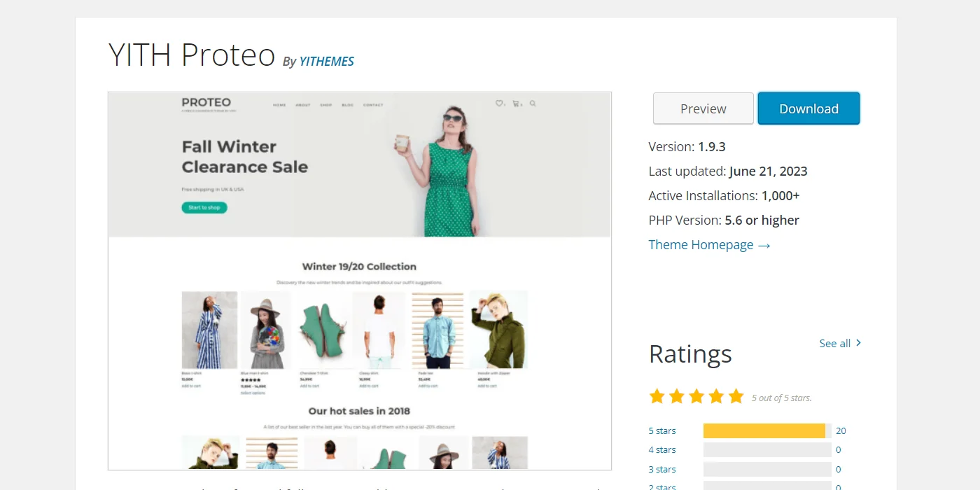Filter reviews by 5 stars link
Screen dimensions: 980x490
tap(662, 431)
